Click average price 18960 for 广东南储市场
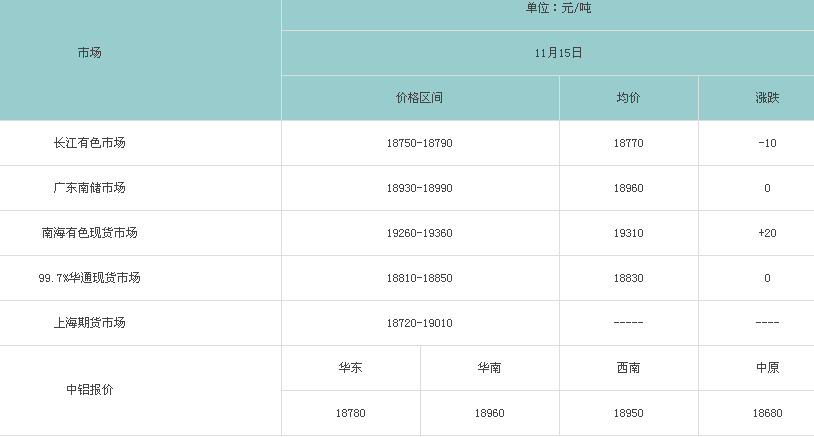The image size is (814, 437). coord(628,188)
